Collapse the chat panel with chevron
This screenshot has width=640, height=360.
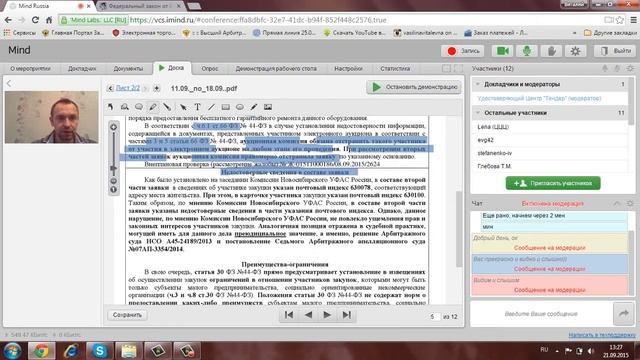(617, 203)
